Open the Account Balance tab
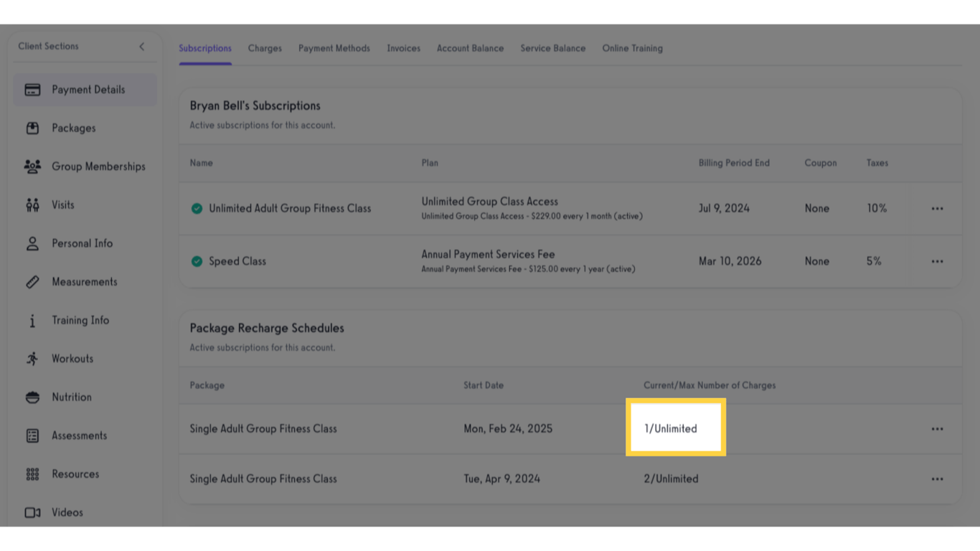Viewport: 980px width, 551px height. tap(470, 48)
